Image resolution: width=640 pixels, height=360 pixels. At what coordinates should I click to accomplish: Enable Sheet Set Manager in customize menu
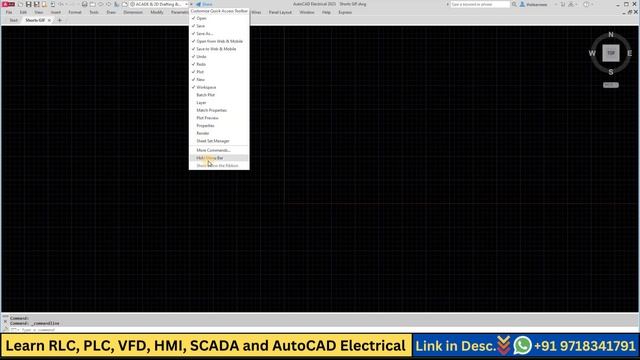click(x=219, y=141)
